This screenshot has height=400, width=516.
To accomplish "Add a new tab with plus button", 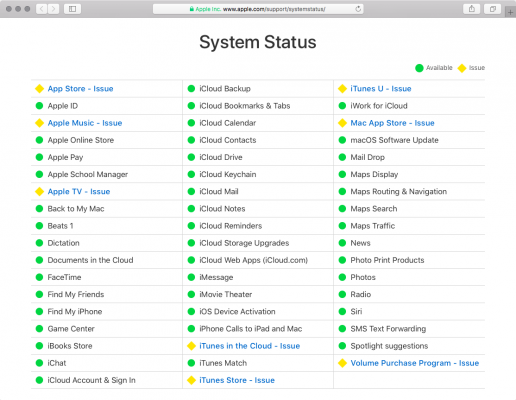I will [x=510, y=13].
